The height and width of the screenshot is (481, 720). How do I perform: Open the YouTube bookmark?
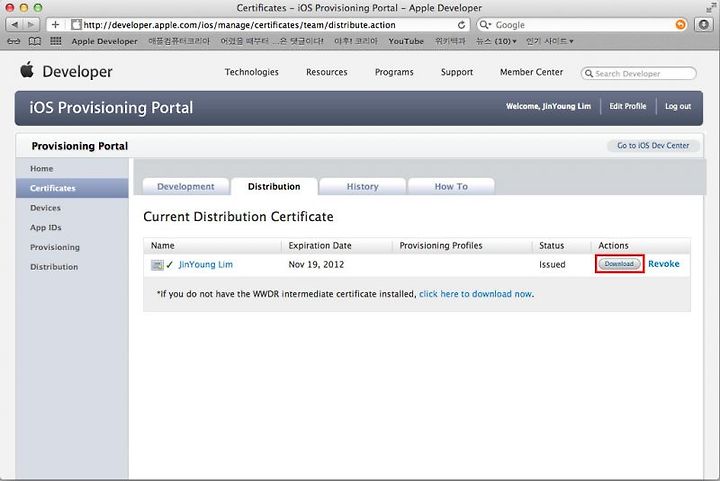pos(406,41)
